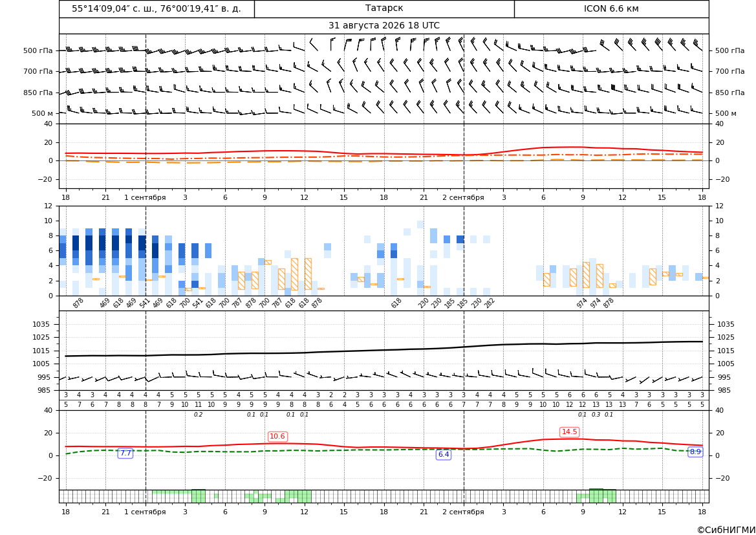756x535 pixels.
Task: Click the blue 7.7 minimum temperature label
Action: click(125, 453)
